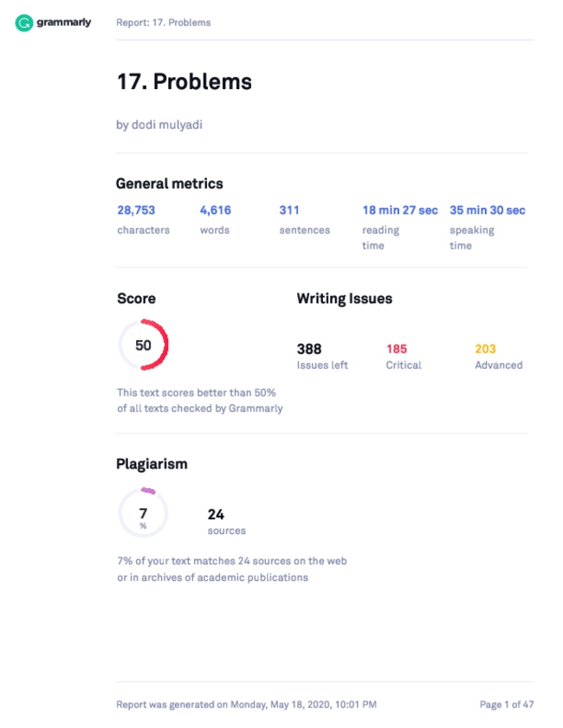563x728 pixels.
Task: Click the Writing Issues heading
Action: point(344,298)
